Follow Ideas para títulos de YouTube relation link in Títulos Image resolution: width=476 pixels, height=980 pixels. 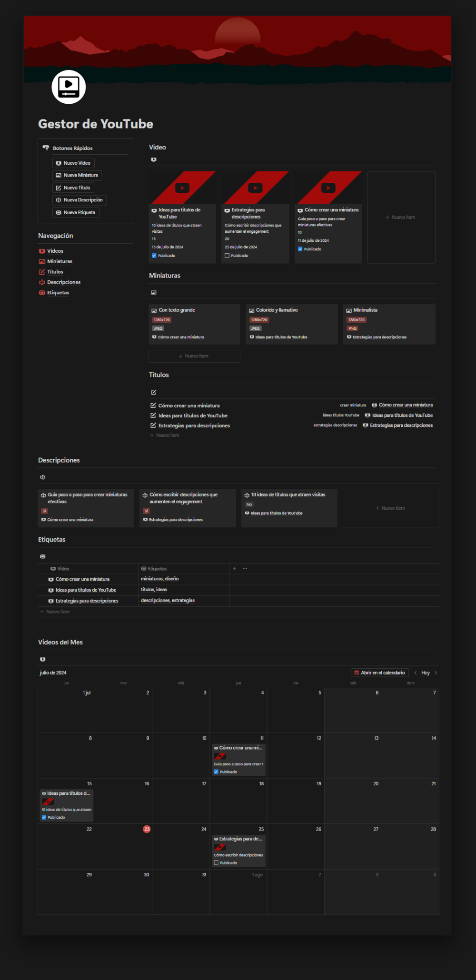[x=399, y=415]
